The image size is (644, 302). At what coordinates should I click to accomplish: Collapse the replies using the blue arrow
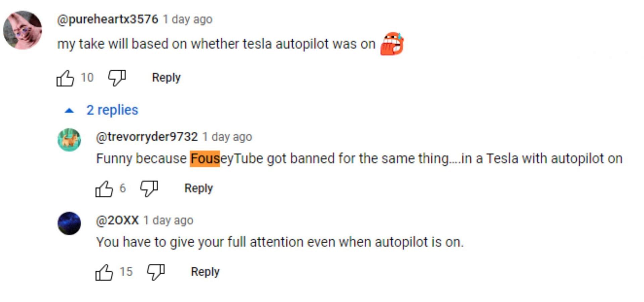(x=69, y=110)
